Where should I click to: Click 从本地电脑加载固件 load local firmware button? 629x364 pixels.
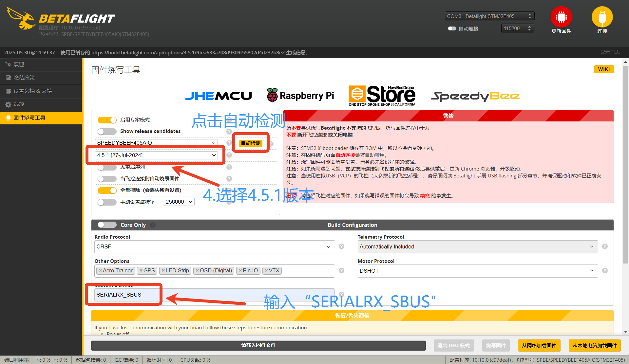pos(594,345)
